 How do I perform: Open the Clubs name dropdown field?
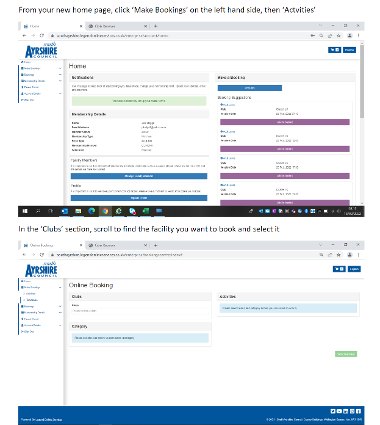(x=140, y=311)
